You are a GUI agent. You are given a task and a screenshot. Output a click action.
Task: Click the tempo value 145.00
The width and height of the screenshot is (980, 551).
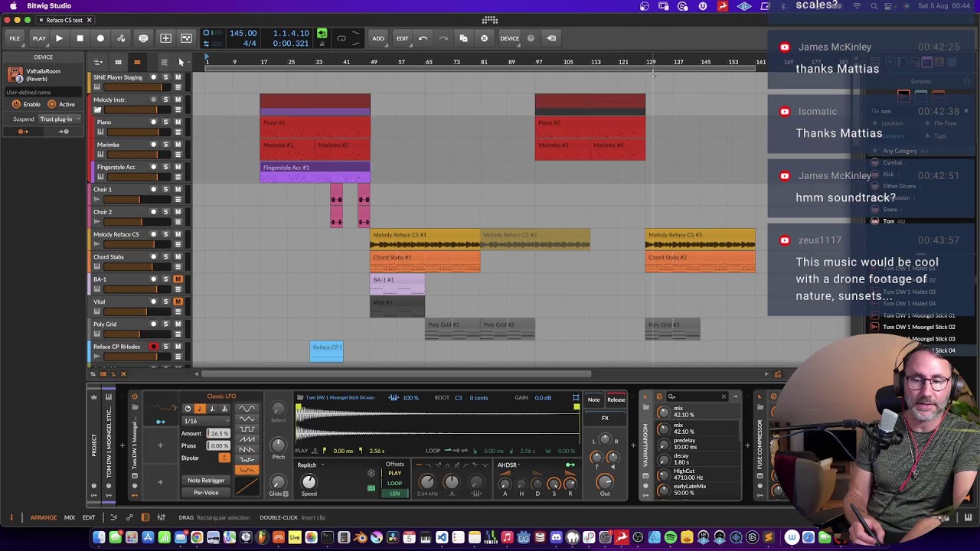click(243, 34)
